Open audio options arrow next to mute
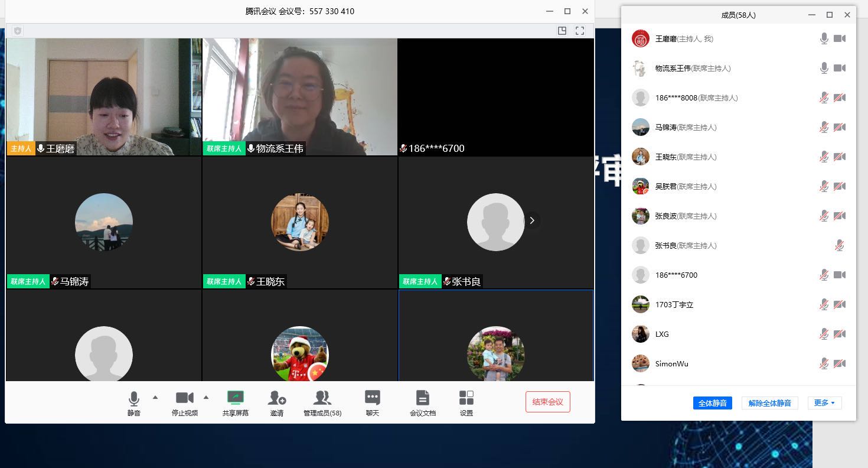868x468 pixels. click(155, 397)
